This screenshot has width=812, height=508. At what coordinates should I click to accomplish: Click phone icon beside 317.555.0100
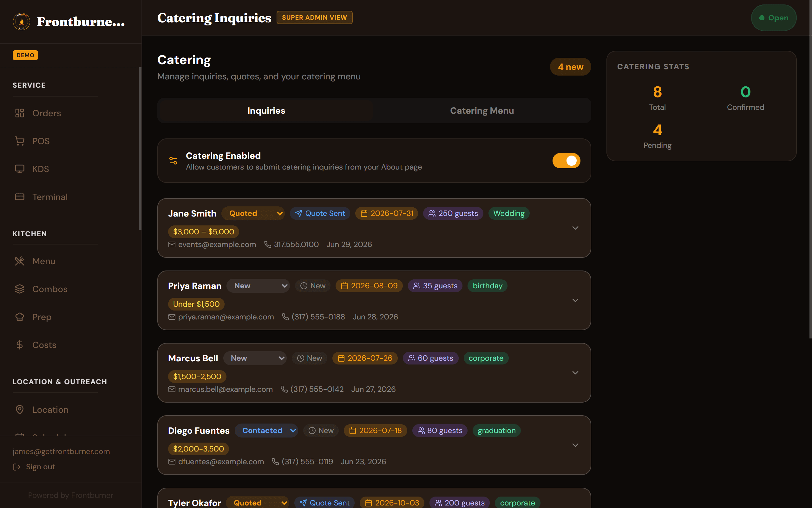pos(267,244)
